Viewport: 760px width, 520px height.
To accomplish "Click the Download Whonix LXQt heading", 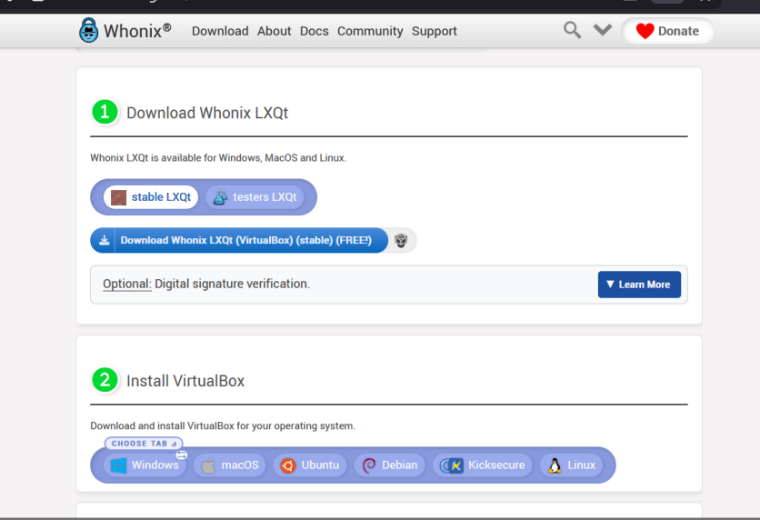I will 207,113.
